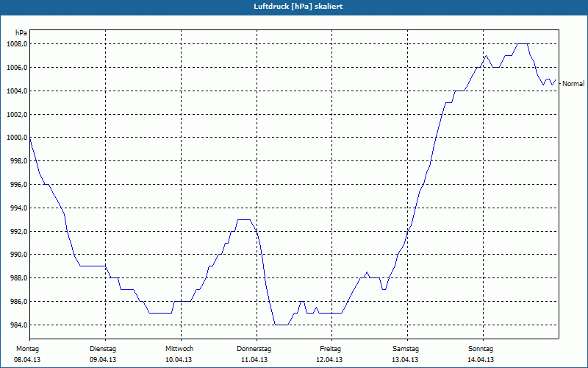Click the Freitag day label

[x=330, y=349]
